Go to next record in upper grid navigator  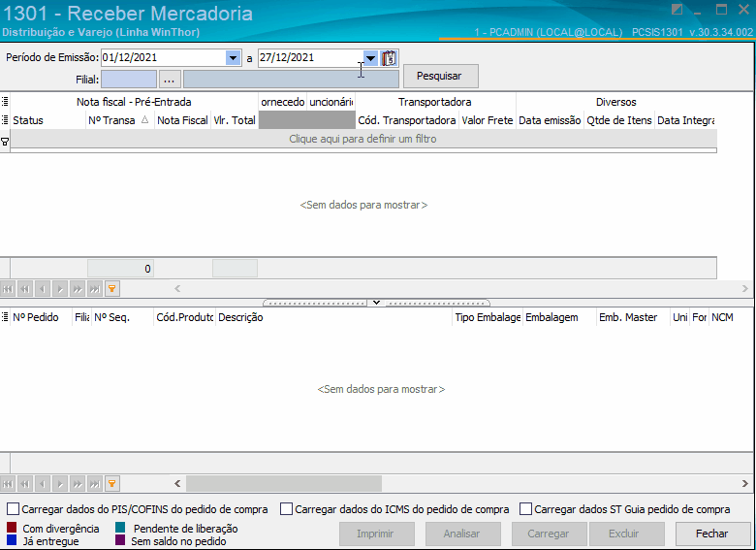click(60, 289)
